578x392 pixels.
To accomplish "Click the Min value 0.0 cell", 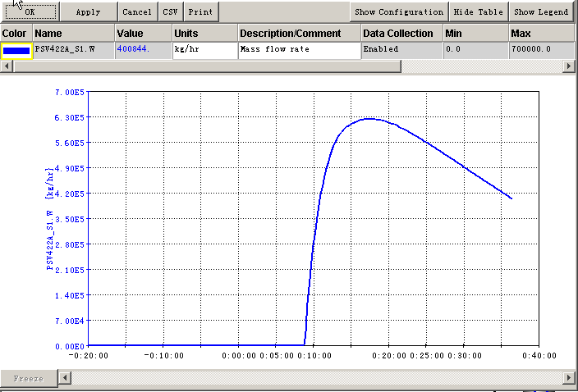I will [474, 50].
